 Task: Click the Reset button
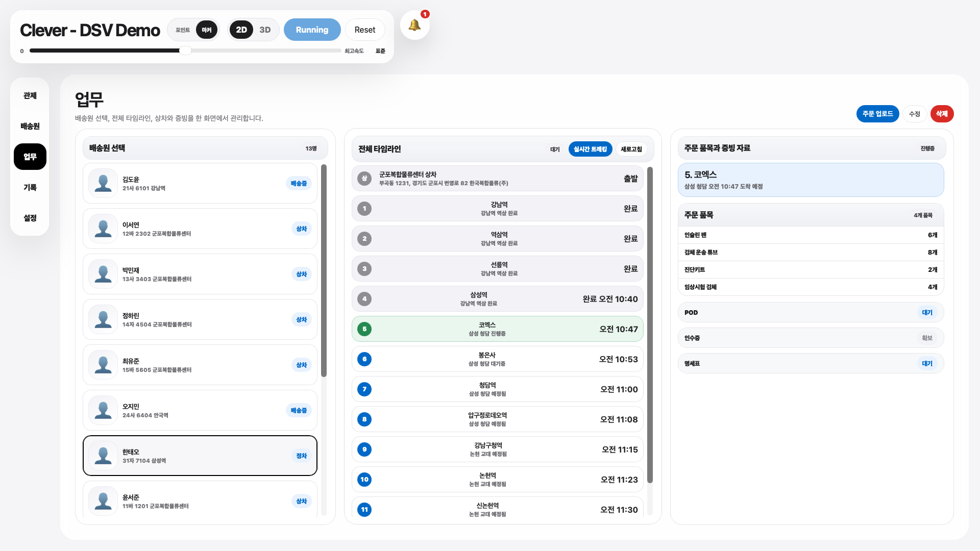pyautogui.click(x=365, y=30)
